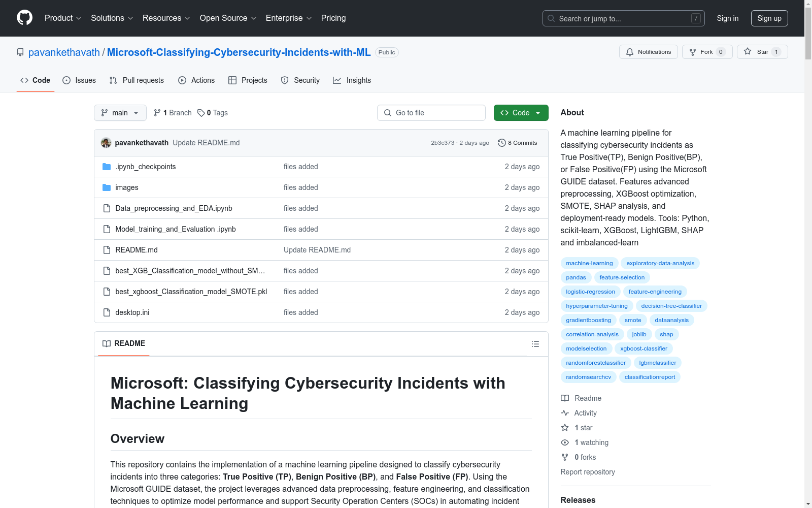Click the commits history clock icon
812x508 pixels.
click(x=502, y=143)
